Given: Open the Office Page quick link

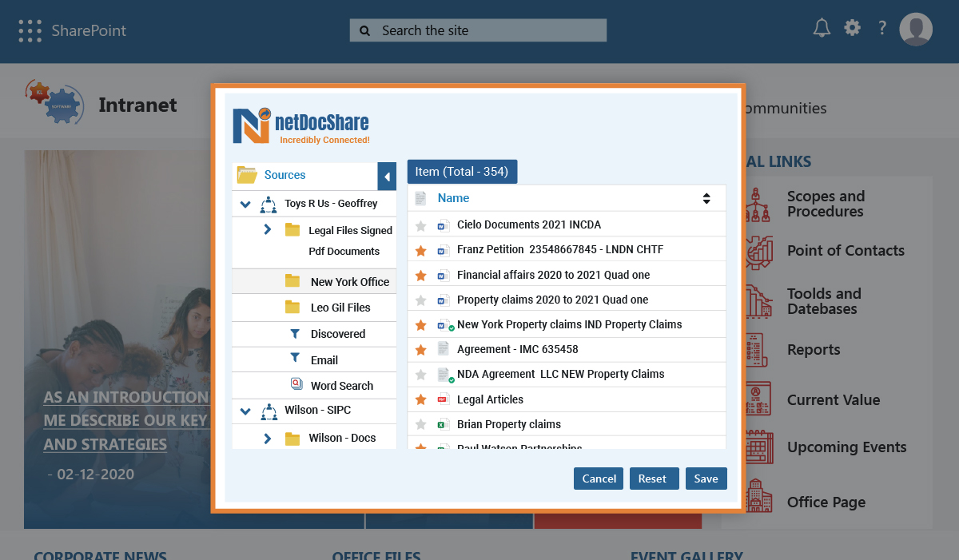Looking at the screenshot, I should coord(826,502).
